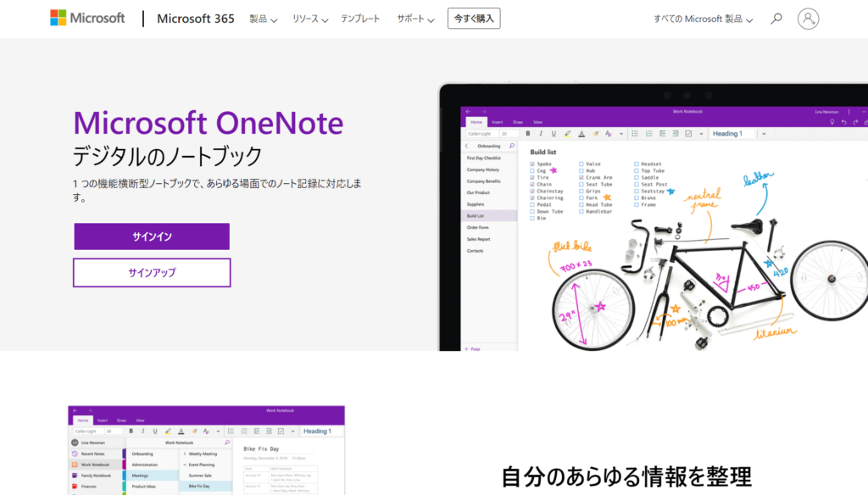Click the Calibri Light font box in the tablet
868x495 pixels.
coord(481,133)
